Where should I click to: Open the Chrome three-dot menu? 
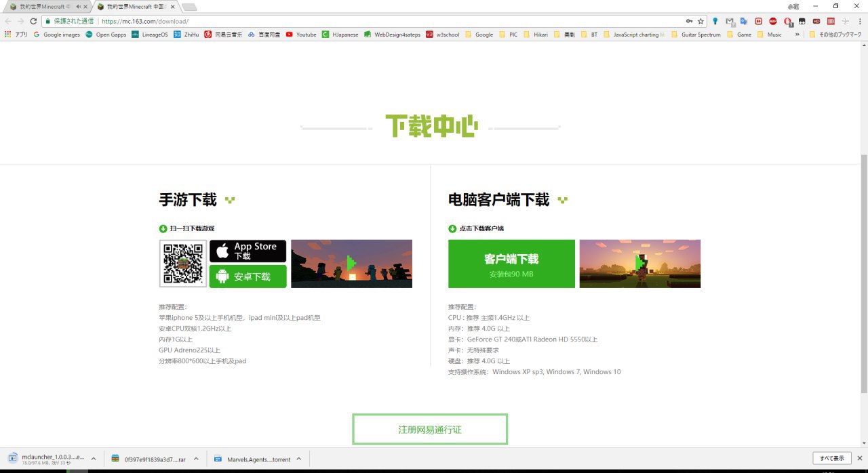(x=859, y=21)
